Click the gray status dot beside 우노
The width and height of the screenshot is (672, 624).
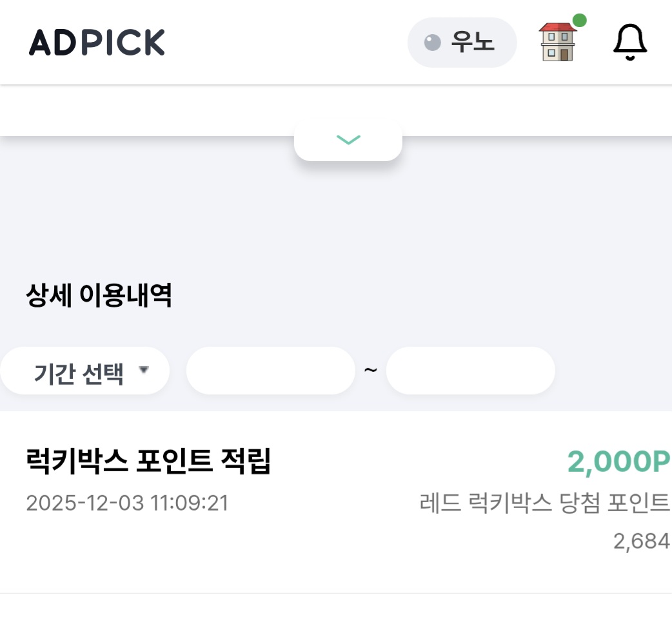click(431, 43)
